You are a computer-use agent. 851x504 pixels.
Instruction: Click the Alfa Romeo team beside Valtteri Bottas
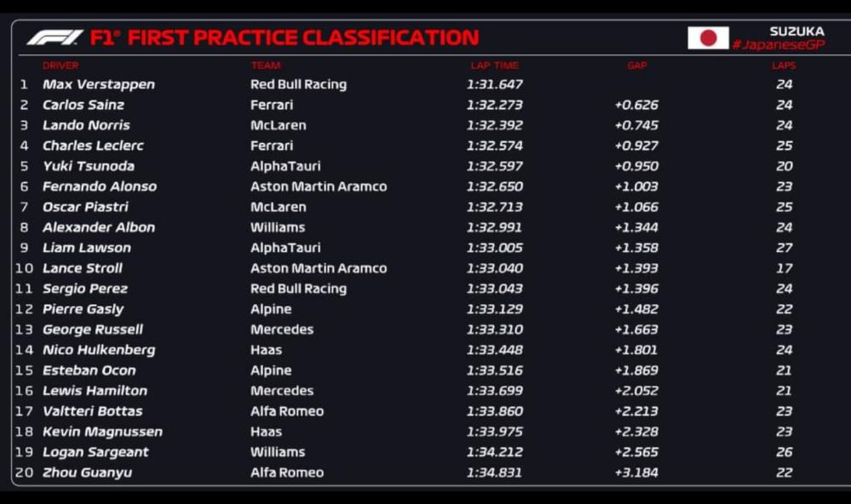[287, 411]
